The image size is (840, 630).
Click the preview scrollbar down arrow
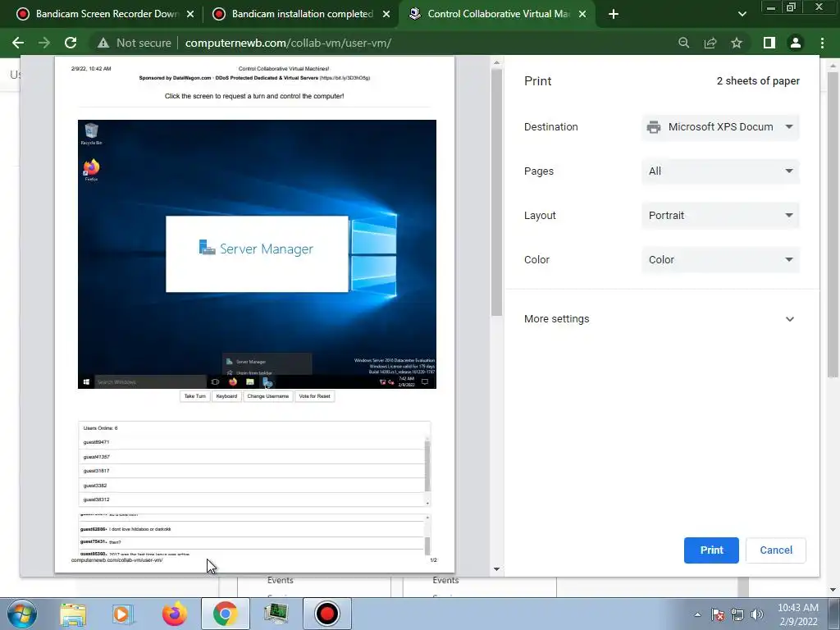(x=496, y=569)
